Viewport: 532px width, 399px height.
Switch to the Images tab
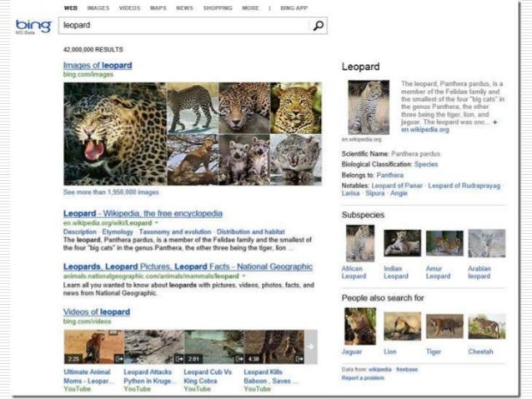(x=98, y=8)
